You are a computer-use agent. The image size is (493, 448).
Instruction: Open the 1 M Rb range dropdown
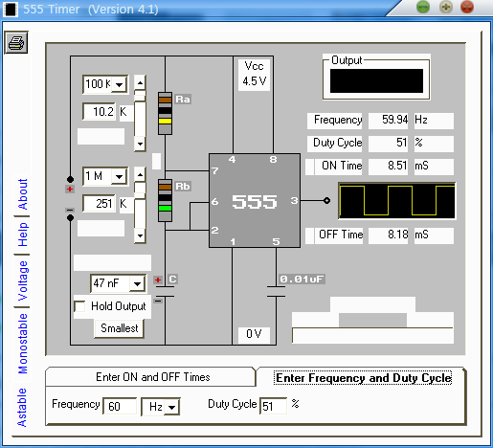120,176
